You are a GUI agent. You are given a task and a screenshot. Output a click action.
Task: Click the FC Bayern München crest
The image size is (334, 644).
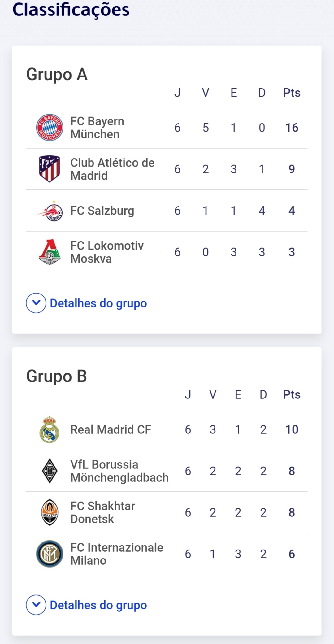[x=50, y=128]
